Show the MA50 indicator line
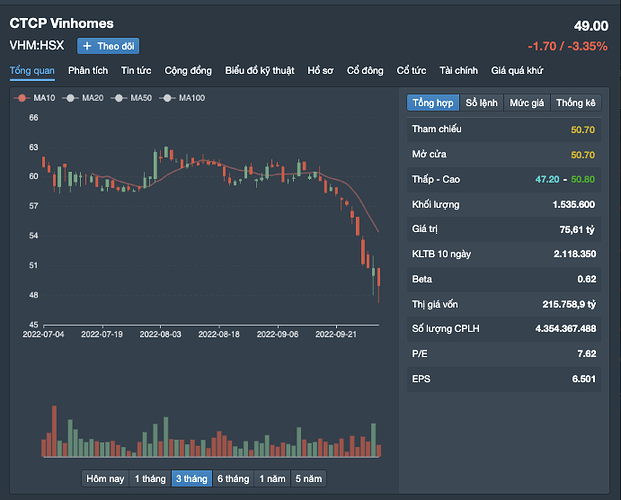621x500 pixels. click(x=119, y=98)
